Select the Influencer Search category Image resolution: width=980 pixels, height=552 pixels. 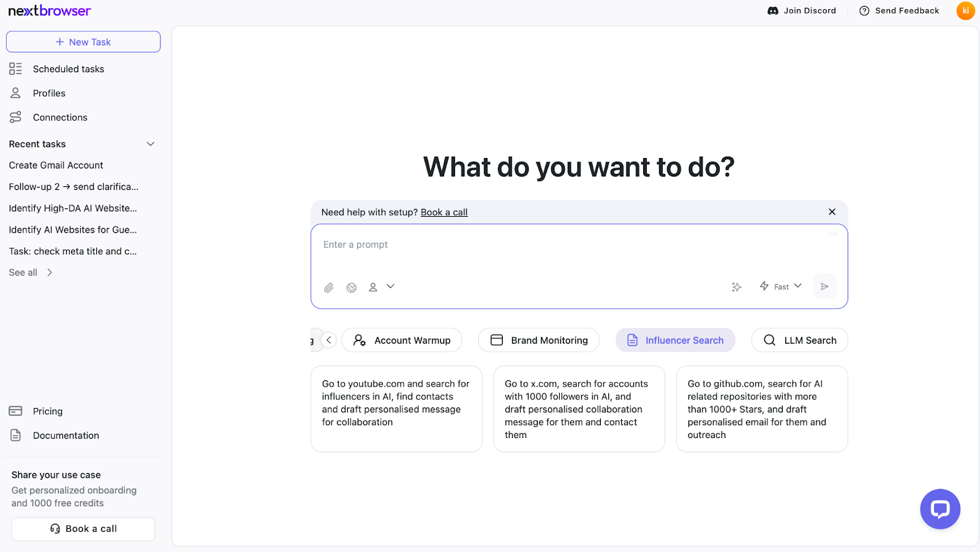675,340
